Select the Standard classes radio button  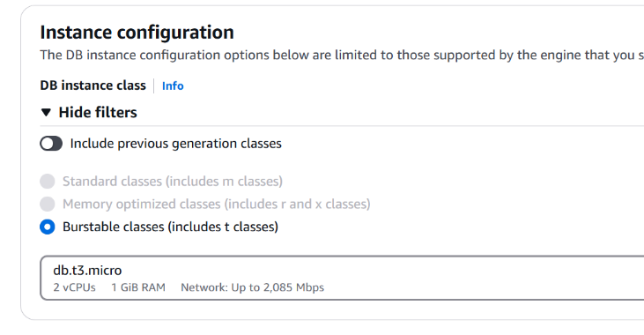pos(48,182)
